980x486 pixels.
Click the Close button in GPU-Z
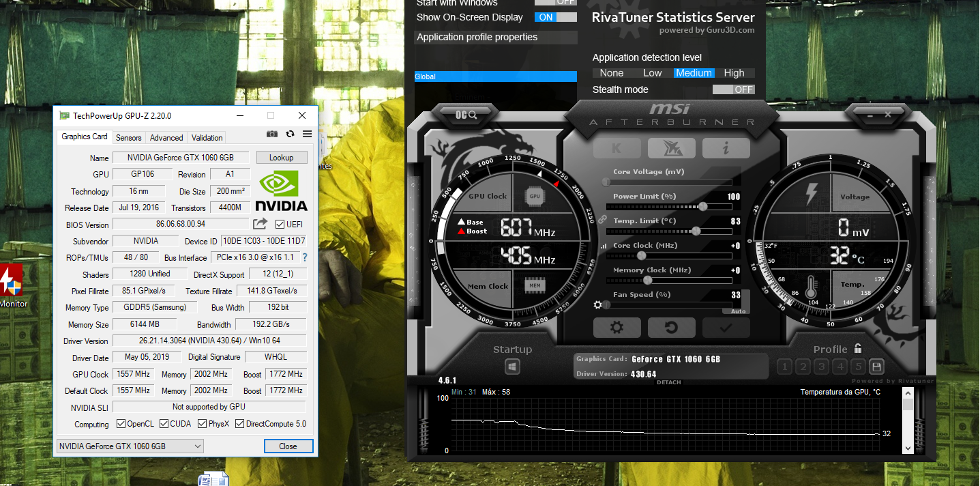point(288,446)
